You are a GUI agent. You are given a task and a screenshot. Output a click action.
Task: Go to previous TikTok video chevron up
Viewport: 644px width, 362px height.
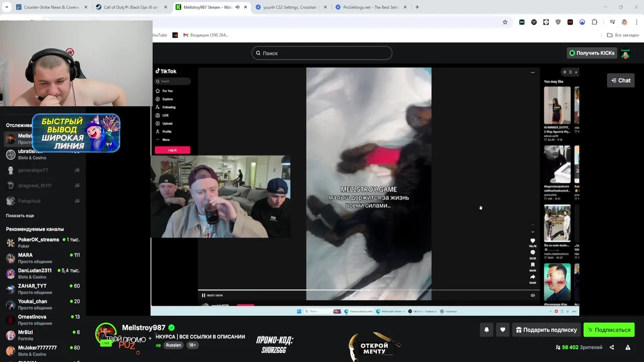click(x=533, y=225)
